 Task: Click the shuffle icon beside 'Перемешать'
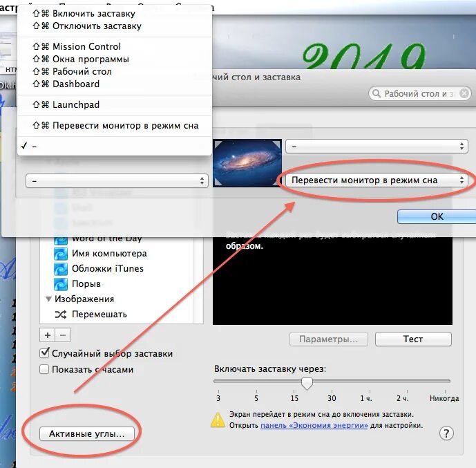[x=61, y=315]
